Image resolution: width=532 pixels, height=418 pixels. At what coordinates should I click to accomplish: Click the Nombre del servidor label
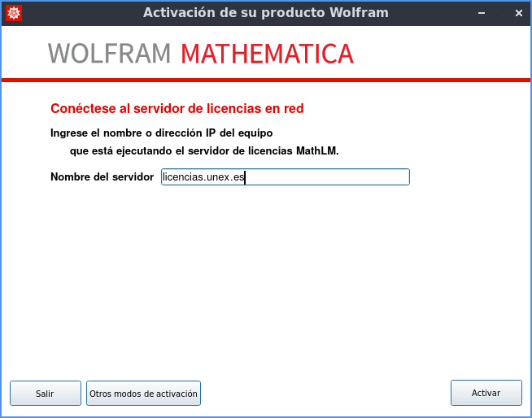(102, 176)
